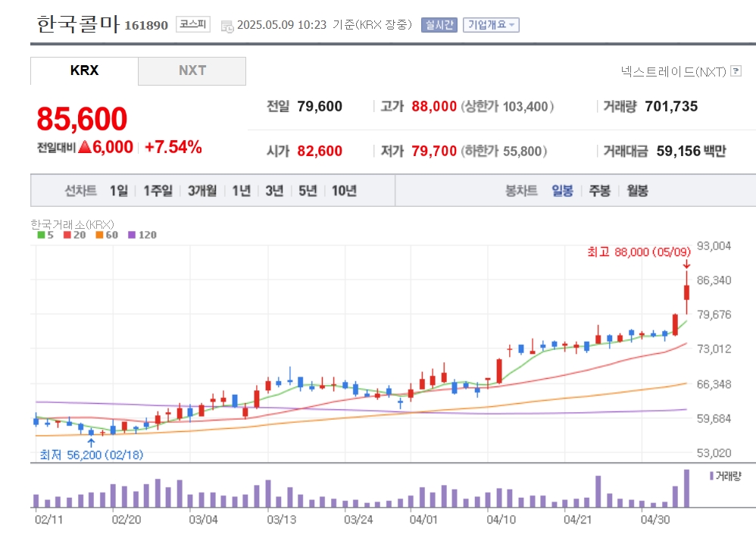
Task: Click the red arrow marking 최고 88,000
Action: pyautogui.click(x=686, y=264)
